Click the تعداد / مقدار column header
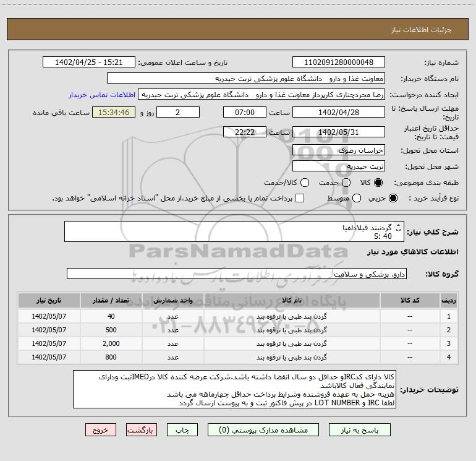 tap(111, 301)
